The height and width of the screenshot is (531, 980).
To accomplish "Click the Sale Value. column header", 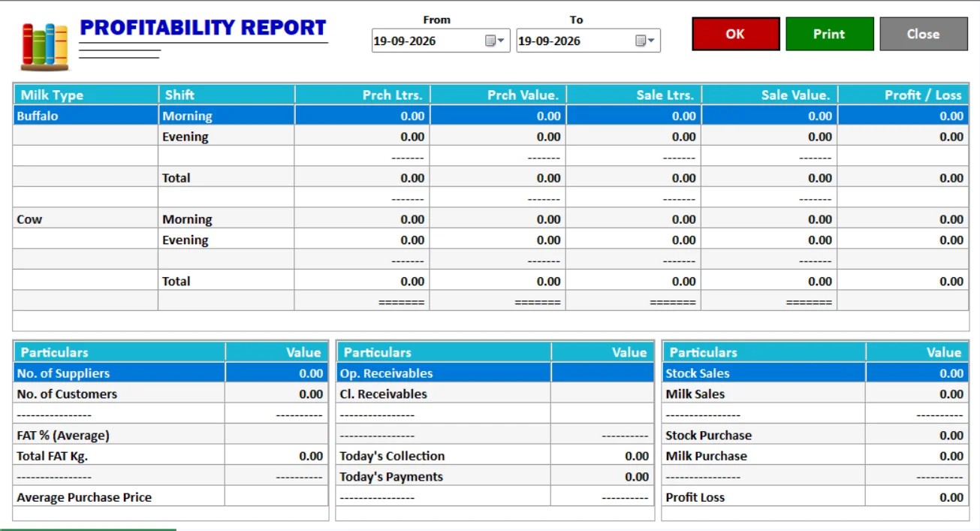I will tap(770, 95).
